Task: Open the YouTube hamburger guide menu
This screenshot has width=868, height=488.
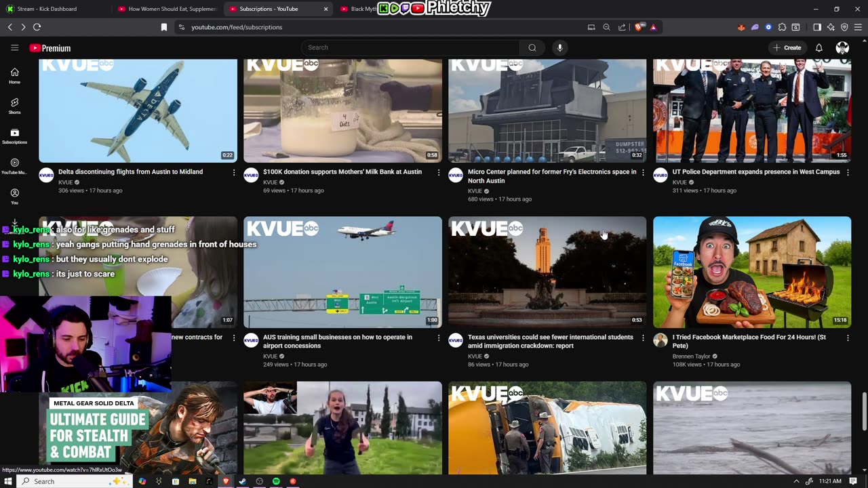Action: click(x=14, y=47)
